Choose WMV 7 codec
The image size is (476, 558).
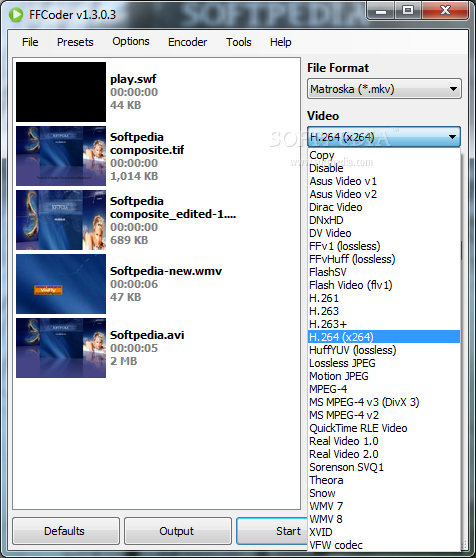click(x=384, y=506)
